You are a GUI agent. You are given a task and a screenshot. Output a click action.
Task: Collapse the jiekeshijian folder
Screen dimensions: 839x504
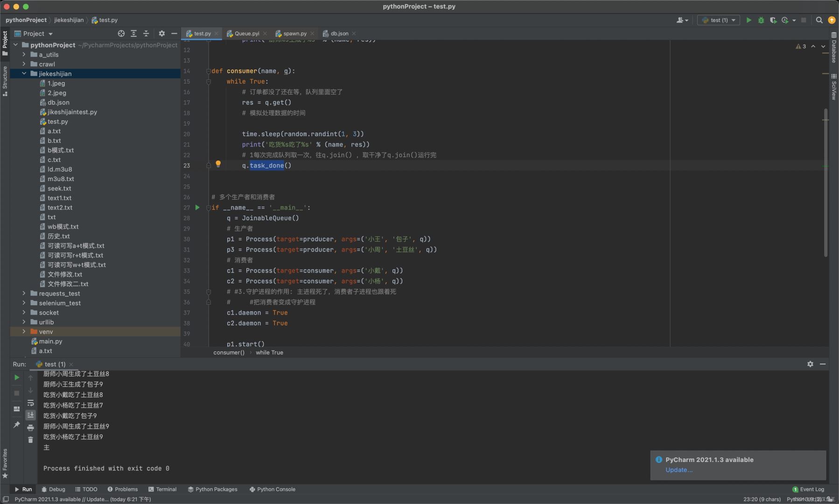(x=24, y=74)
